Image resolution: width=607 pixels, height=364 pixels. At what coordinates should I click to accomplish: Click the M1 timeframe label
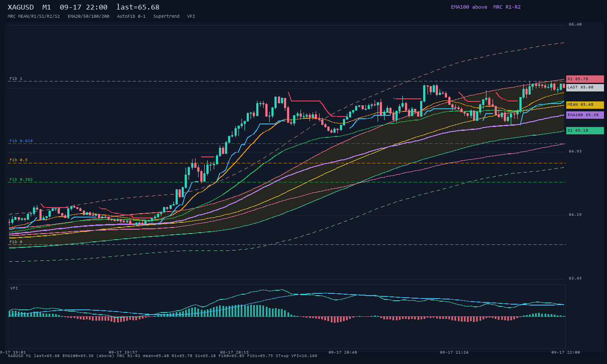[46, 7]
